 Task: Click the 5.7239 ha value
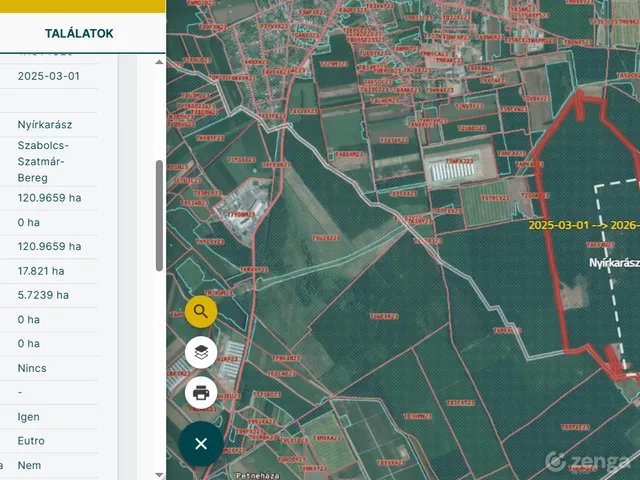tap(43, 295)
